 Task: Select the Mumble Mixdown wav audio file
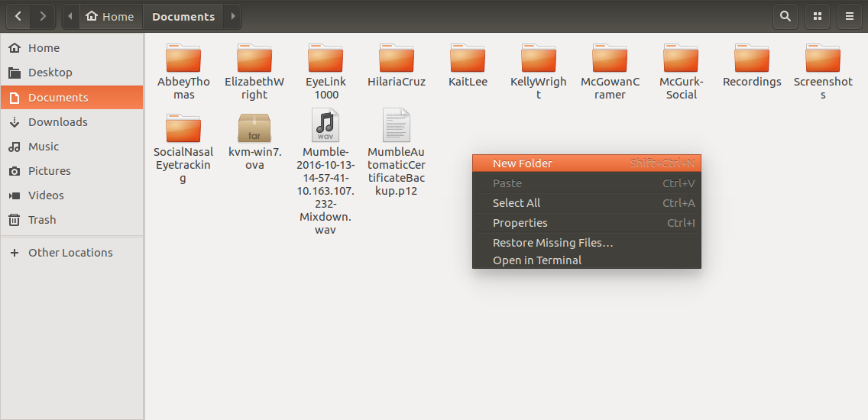coord(325,126)
